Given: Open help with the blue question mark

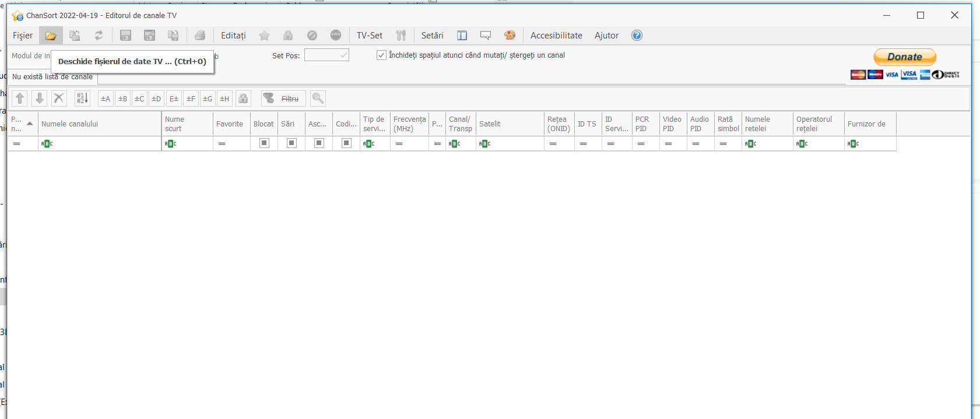Looking at the screenshot, I should pos(637,36).
